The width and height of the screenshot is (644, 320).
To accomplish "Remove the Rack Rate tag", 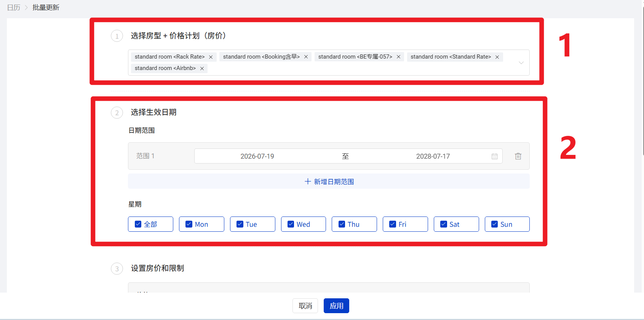I will pyautogui.click(x=211, y=57).
